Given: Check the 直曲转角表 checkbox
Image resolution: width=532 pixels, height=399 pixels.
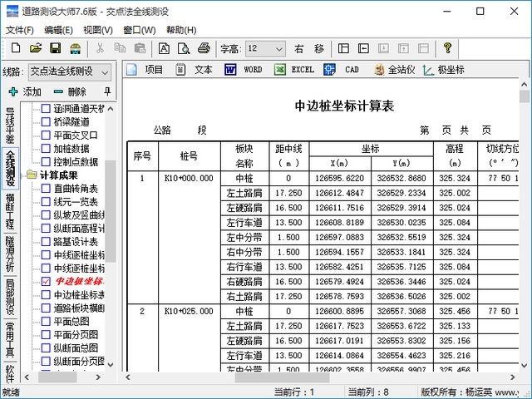Looking at the screenshot, I should click(x=47, y=189).
